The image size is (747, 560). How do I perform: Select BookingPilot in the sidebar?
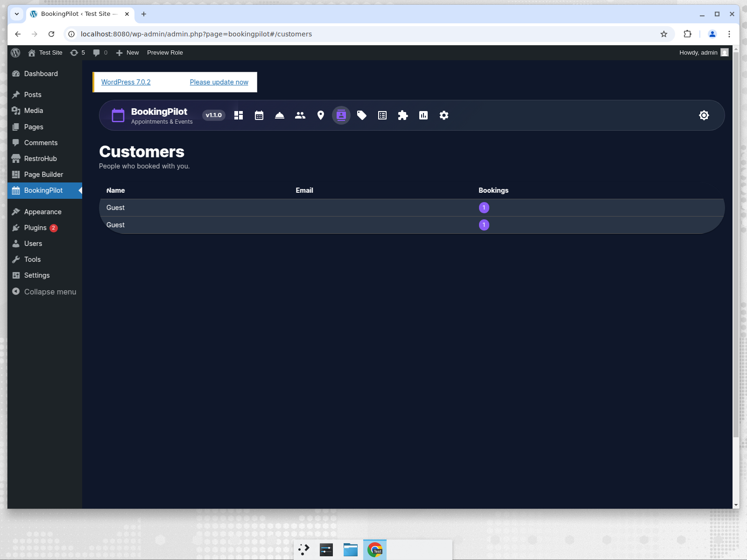click(45, 190)
